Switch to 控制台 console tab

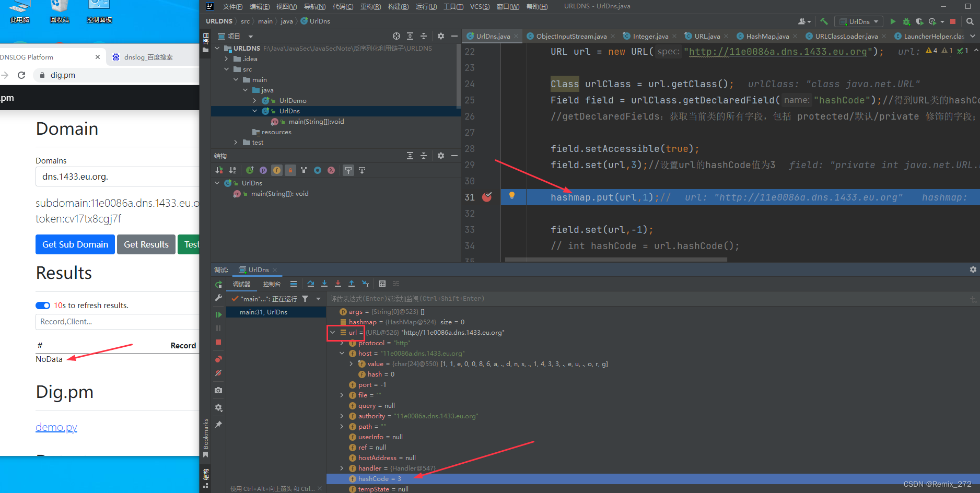pyautogui.click(x=272, y=284)
